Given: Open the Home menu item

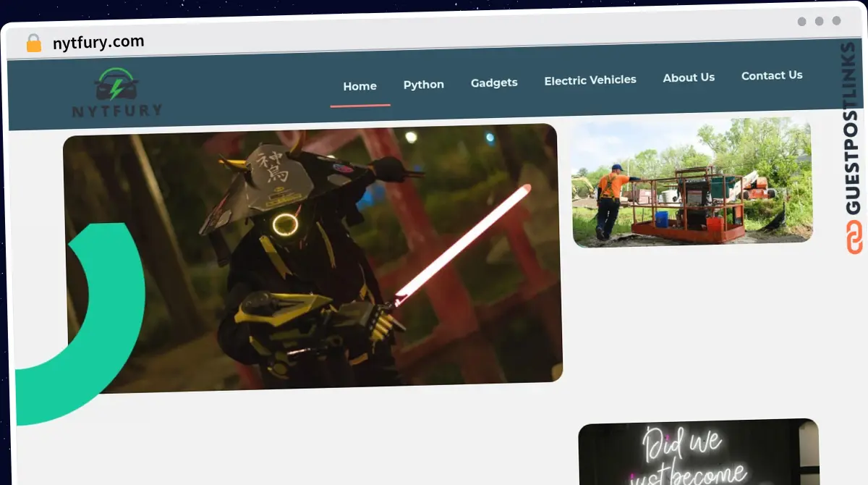Looking at the screenshot, I should [x=359, y=86].
